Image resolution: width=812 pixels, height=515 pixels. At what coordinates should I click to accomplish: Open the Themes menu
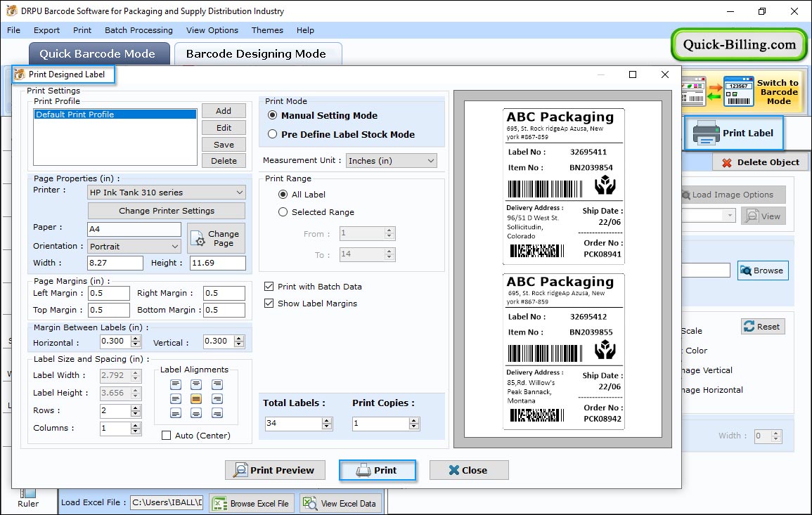[x=267, y=30]
